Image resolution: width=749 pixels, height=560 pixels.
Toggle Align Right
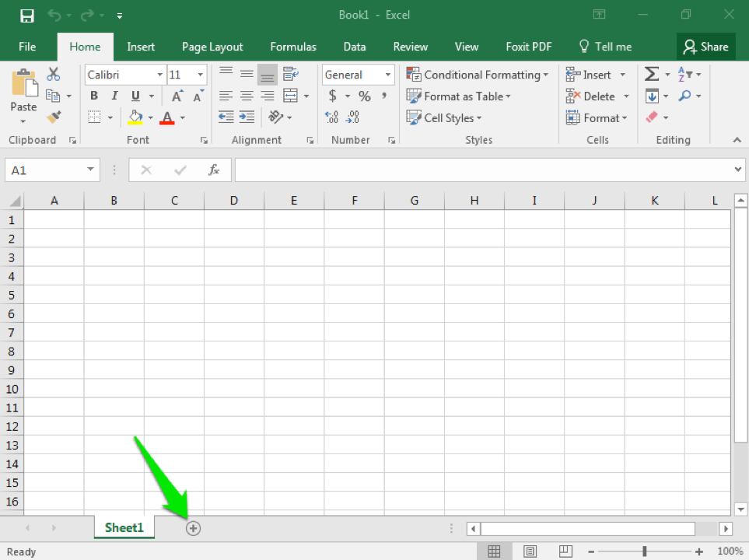pos(267,96)
